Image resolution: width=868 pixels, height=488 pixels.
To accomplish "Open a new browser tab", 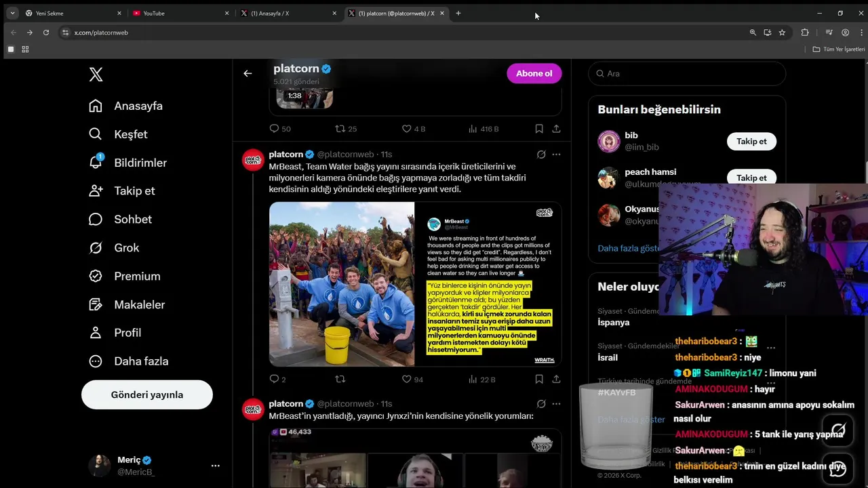I will [x=458, y=13].
